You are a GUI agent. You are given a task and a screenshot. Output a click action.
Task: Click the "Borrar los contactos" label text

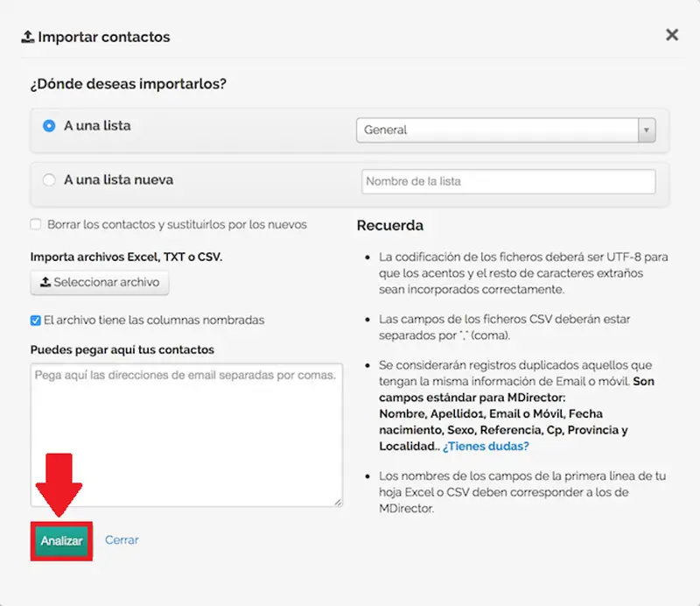[x=177, y=224]
